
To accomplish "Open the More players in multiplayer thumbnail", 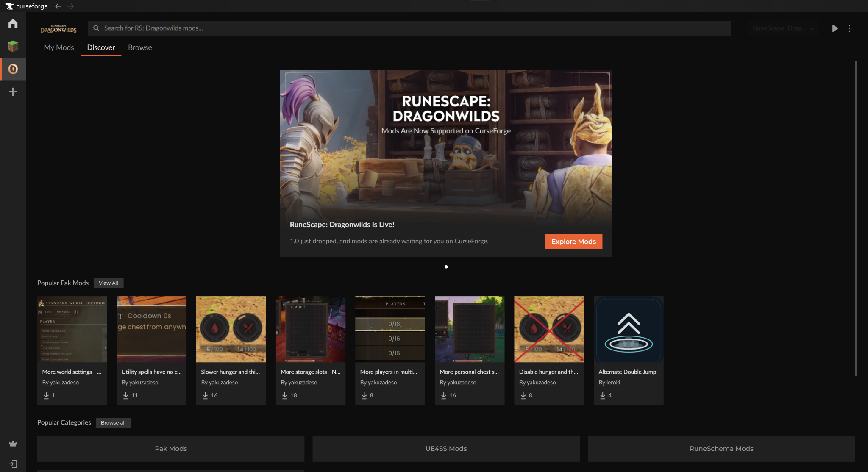I will tap(390, 329).
